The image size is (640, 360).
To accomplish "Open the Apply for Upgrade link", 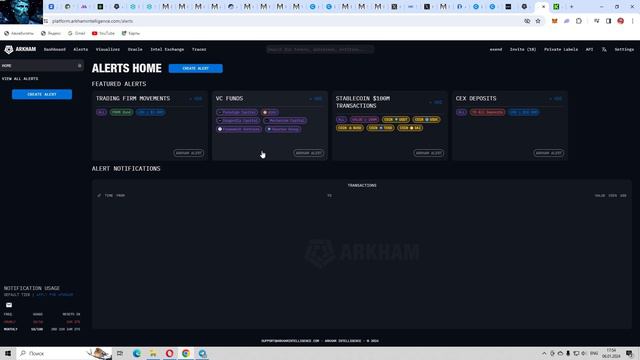I will [55, 295].
